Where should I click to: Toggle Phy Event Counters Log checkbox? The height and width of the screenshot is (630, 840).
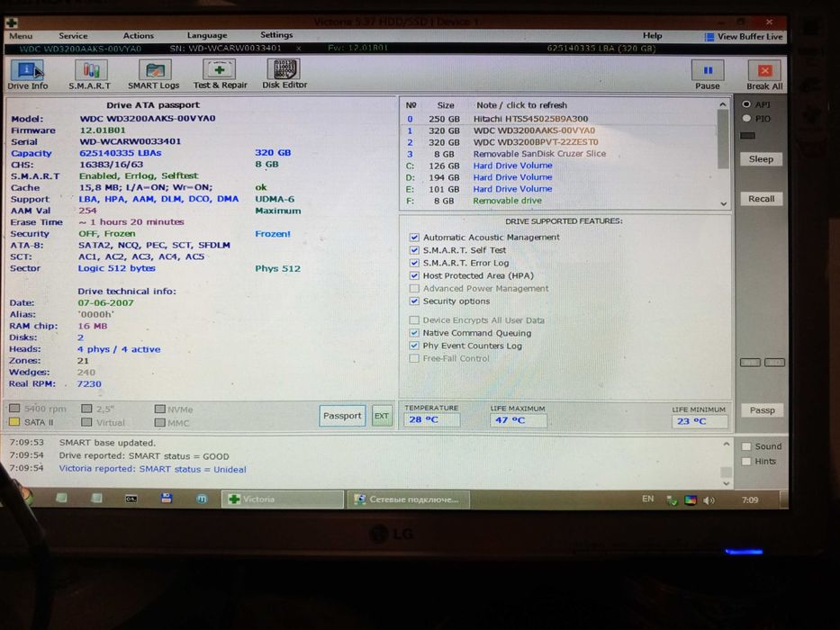pos(414,346)
